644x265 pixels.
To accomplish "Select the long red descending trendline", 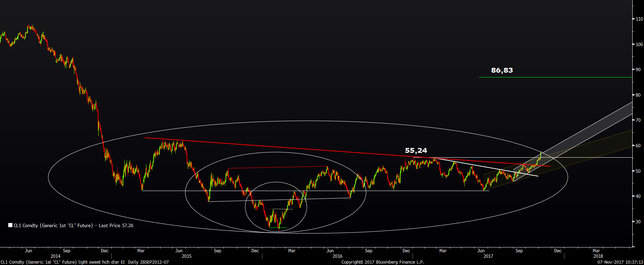I will (x=347, y=152).
